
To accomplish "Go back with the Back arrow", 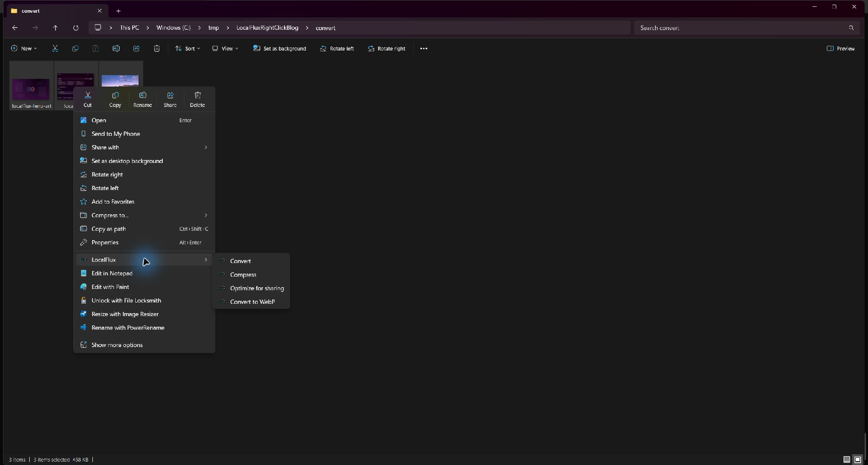I will [15, 28].
